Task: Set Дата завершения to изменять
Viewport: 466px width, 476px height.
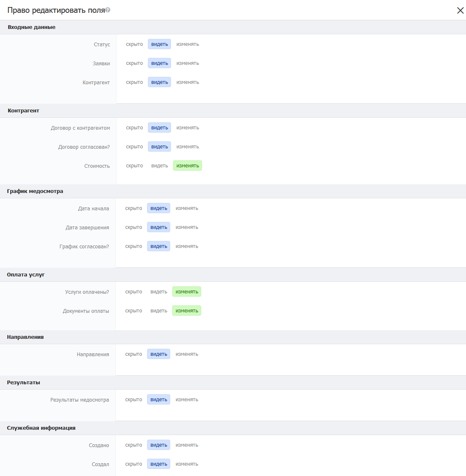Action: click(187, 227)
